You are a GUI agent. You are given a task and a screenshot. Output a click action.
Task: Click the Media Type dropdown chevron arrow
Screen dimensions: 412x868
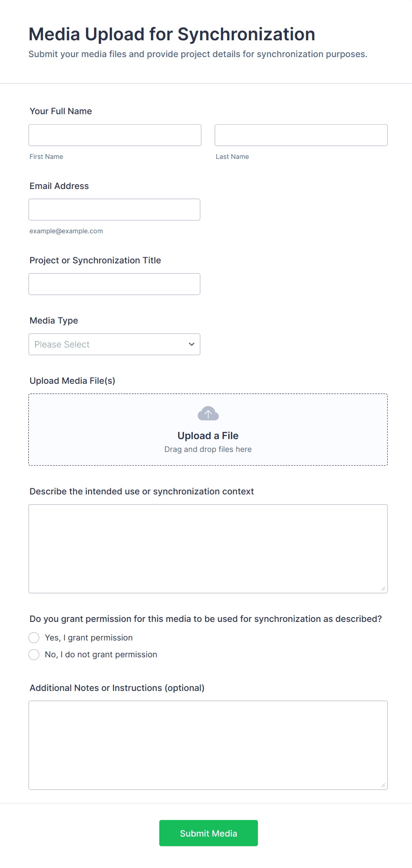191,344
